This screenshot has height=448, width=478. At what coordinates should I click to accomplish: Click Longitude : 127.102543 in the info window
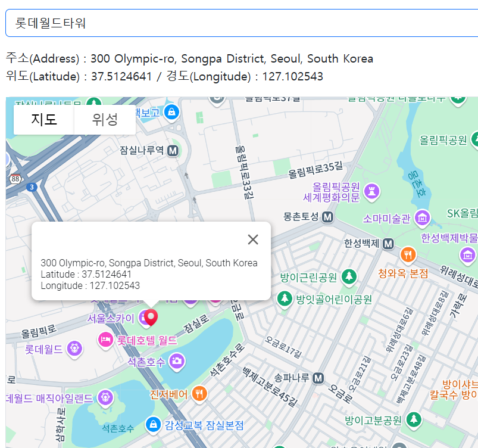90,285
